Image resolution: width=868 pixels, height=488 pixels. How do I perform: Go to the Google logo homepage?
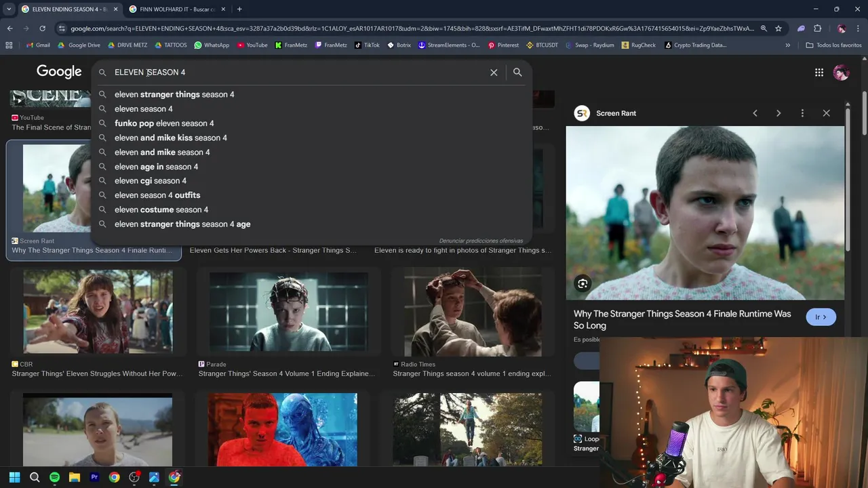coord(59,72)
